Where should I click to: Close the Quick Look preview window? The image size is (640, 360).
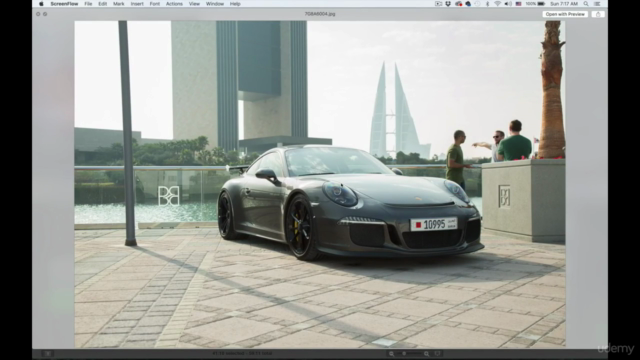click(x=38, y=14)
